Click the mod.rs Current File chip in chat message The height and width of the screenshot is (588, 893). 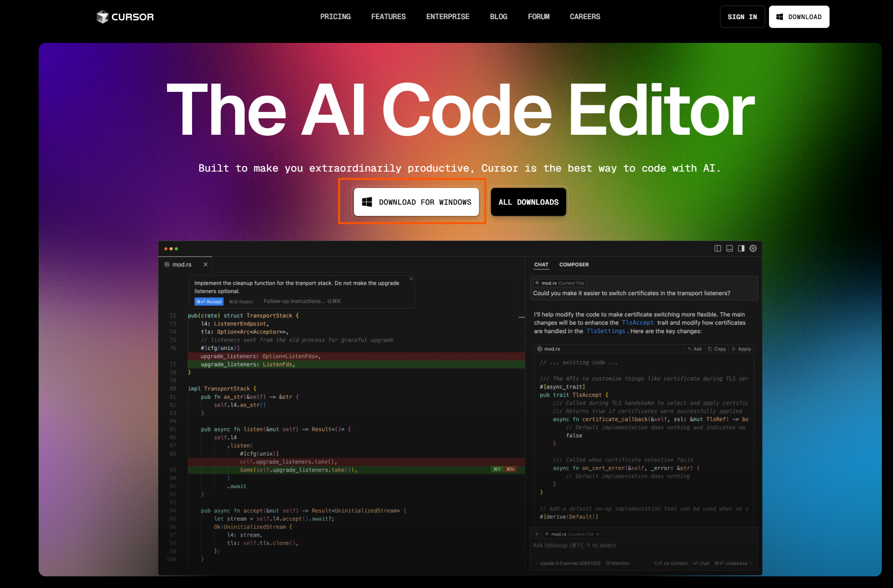pos(559,283)
